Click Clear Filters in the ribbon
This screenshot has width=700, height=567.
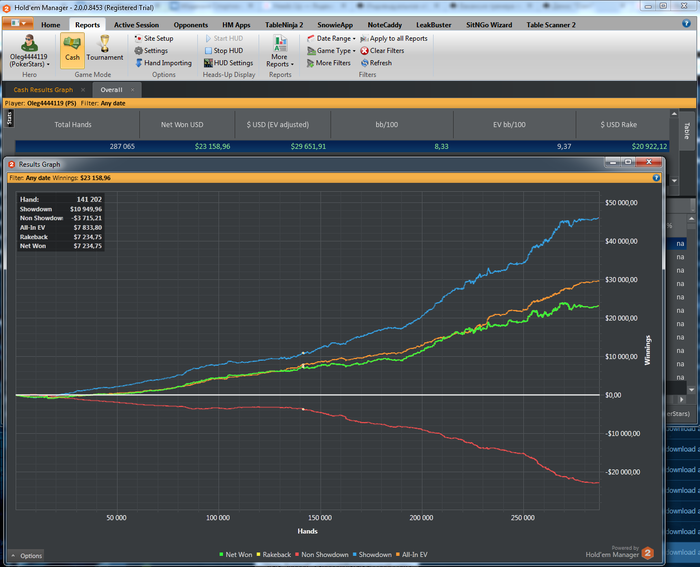click(386, 50)
